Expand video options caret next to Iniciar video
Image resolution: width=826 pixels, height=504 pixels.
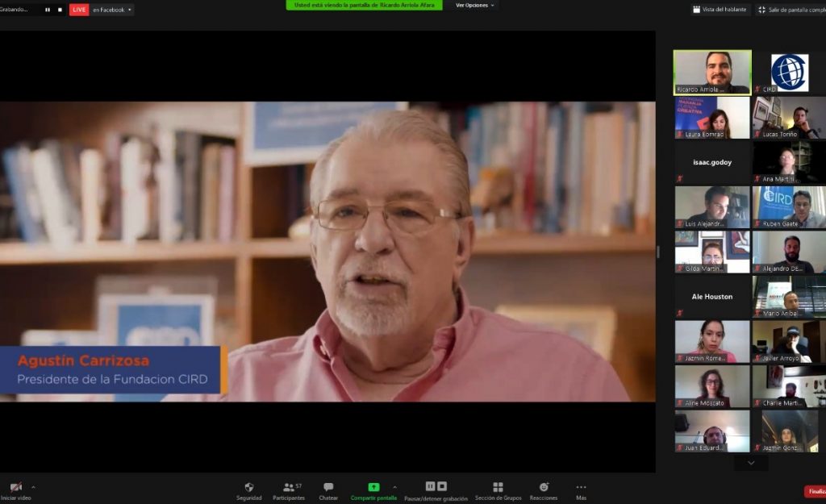34,487
